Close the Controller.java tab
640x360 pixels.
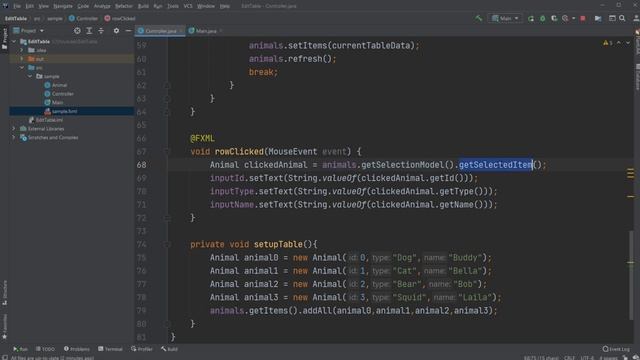pos(181,31)
